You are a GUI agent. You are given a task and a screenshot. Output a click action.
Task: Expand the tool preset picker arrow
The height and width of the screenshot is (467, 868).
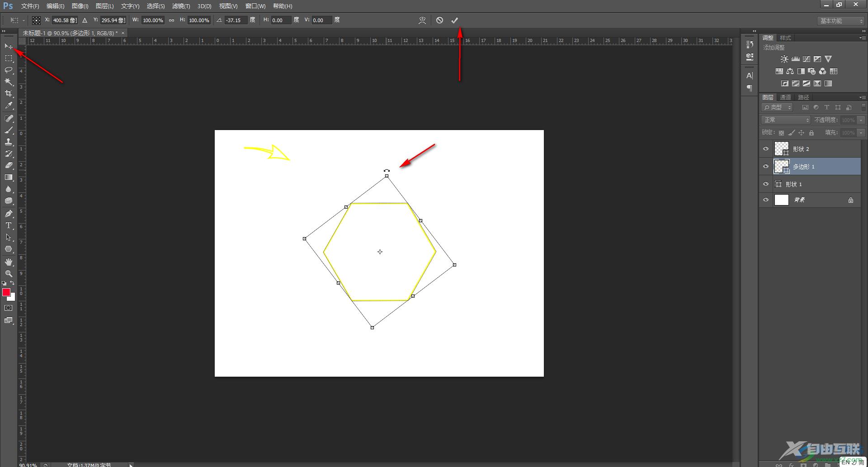coord(24,20)
